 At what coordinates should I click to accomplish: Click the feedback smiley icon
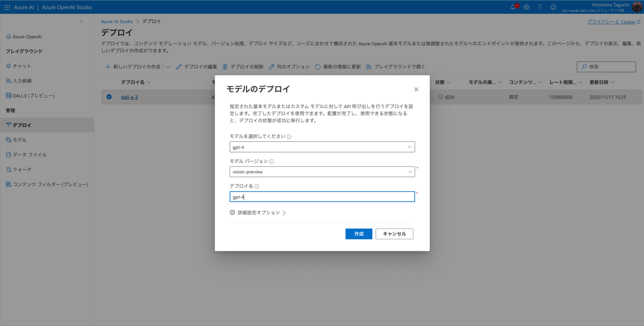pos(553,7)
